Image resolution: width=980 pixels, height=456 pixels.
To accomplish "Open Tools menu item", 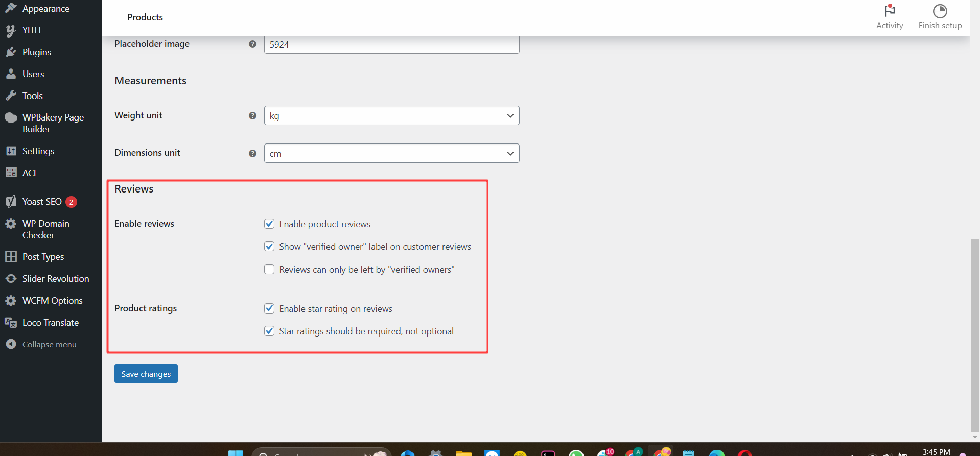I will (x=33, y=96).
